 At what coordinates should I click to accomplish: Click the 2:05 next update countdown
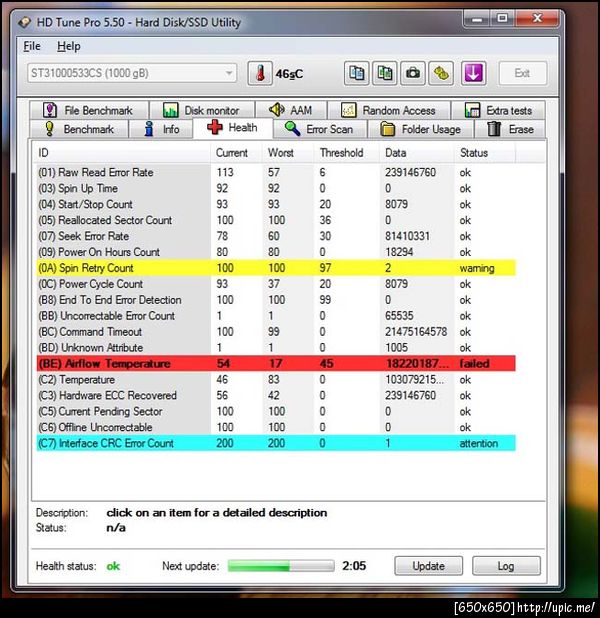click(354, 566)
